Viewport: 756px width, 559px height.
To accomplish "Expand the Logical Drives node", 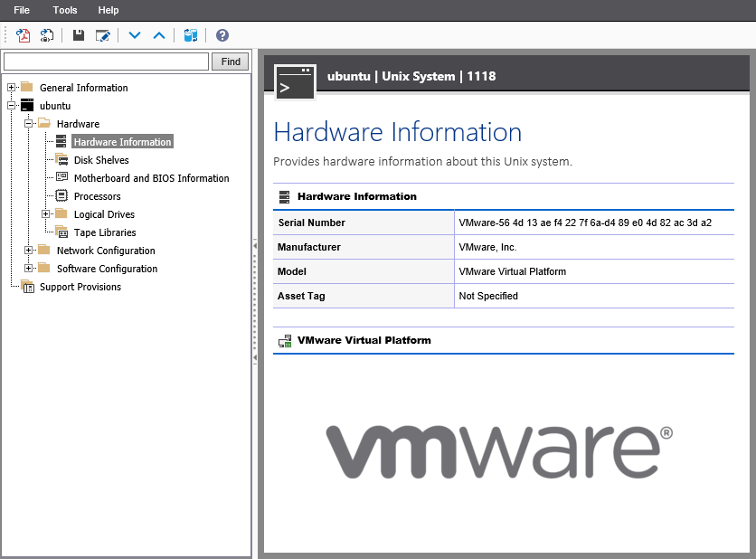I will click(45, 213).
